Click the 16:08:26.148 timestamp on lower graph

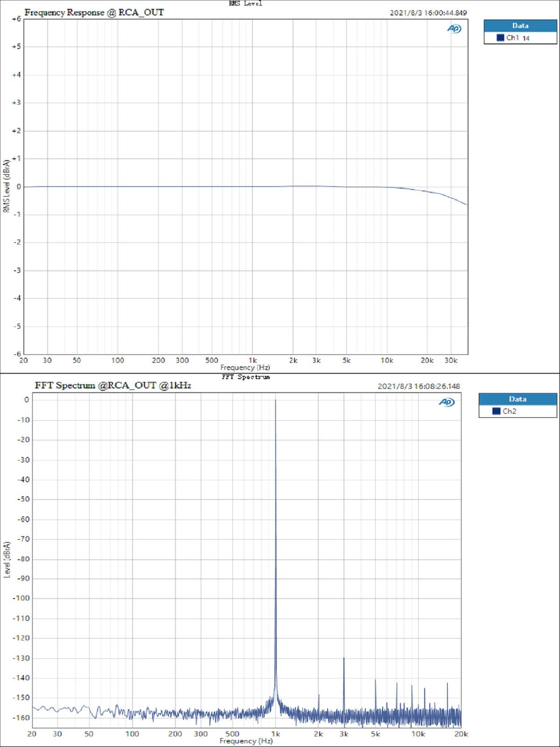[437, 386]
